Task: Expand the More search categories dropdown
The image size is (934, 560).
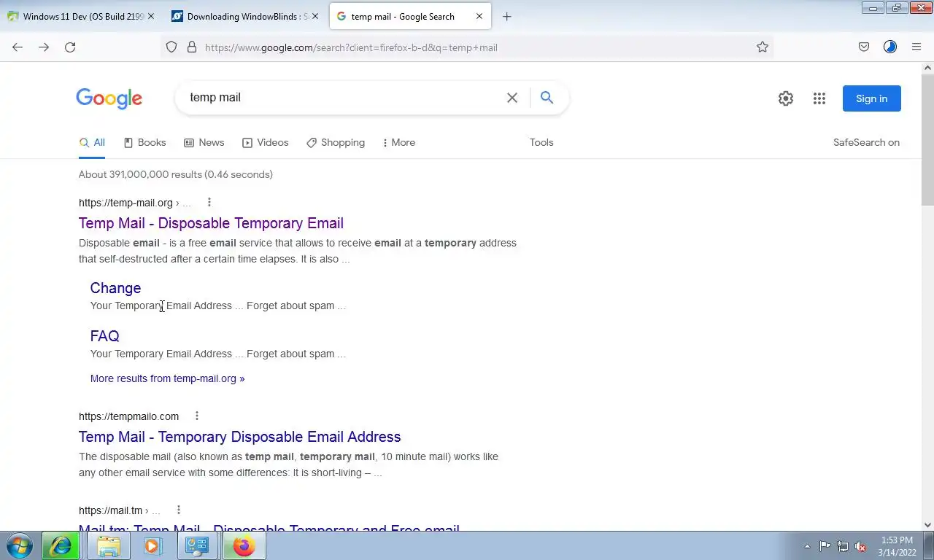Action: [x=398, y=143]
